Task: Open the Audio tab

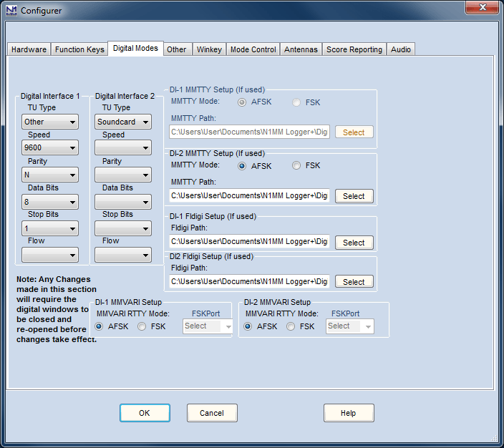Action: tap(400, 49)
